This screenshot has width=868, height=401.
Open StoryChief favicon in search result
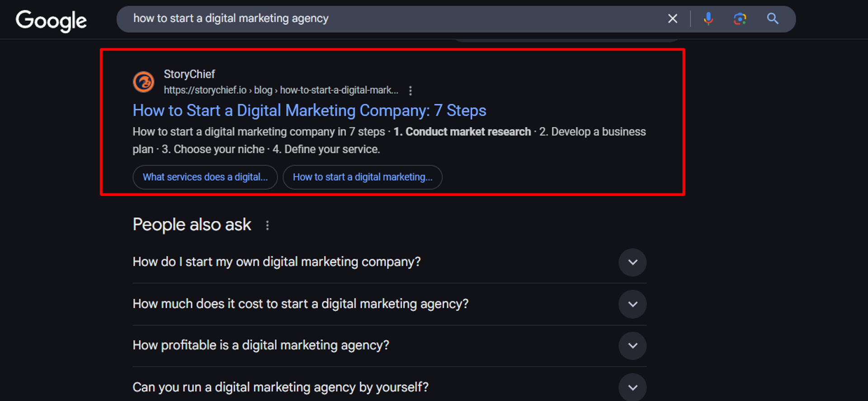[x=143, y=82]
